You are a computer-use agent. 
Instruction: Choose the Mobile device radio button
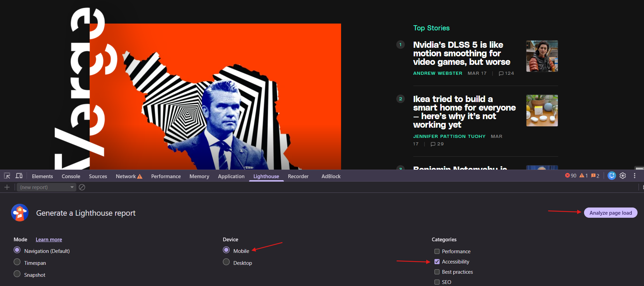[226, 250]
